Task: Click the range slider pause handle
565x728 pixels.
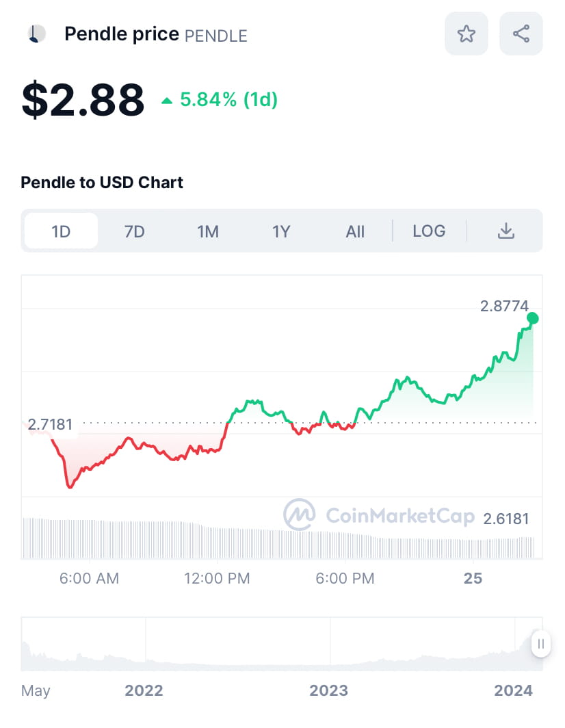Action: coord(540,644)
